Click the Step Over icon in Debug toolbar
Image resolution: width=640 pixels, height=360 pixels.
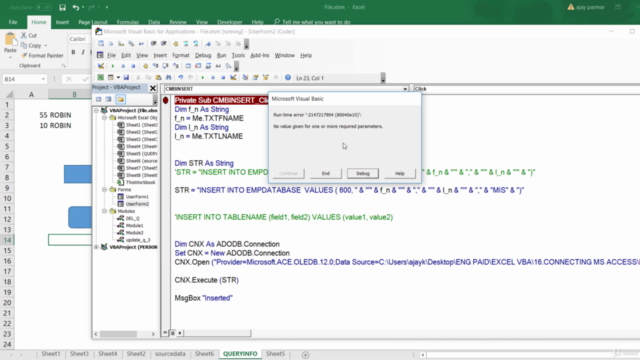(165, 66)
